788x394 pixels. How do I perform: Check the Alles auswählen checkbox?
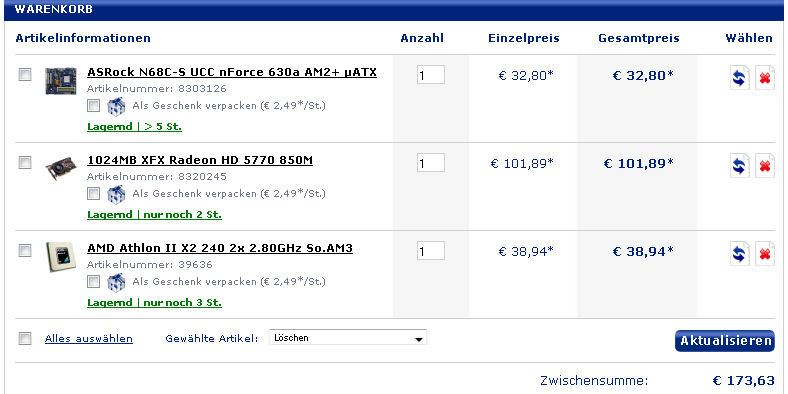click(x=25, y=339)
